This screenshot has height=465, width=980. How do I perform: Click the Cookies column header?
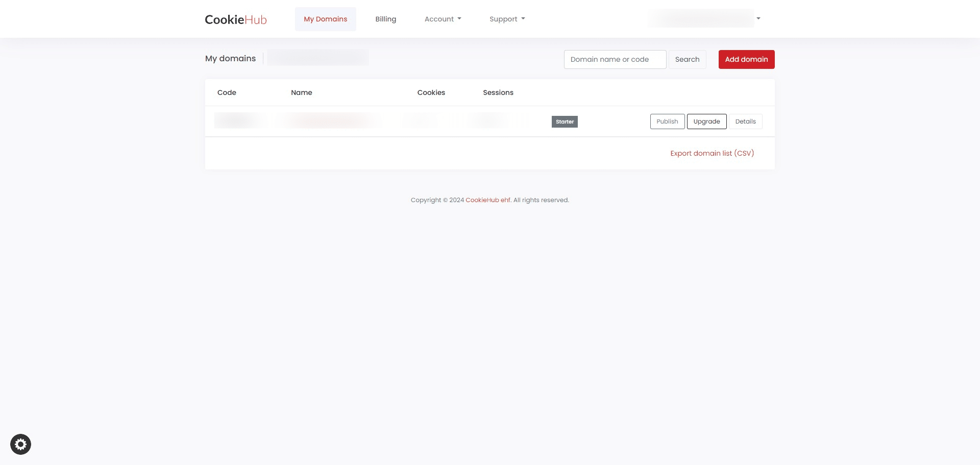[431, 92]
